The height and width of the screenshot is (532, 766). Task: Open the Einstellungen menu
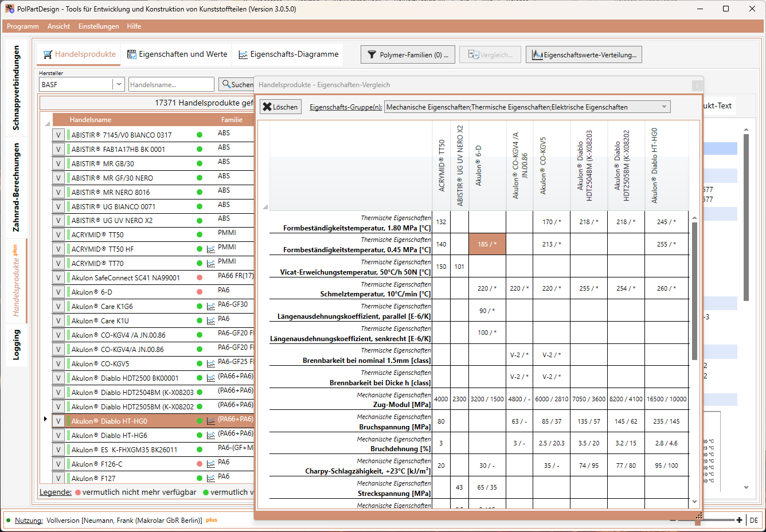[99, 26]
